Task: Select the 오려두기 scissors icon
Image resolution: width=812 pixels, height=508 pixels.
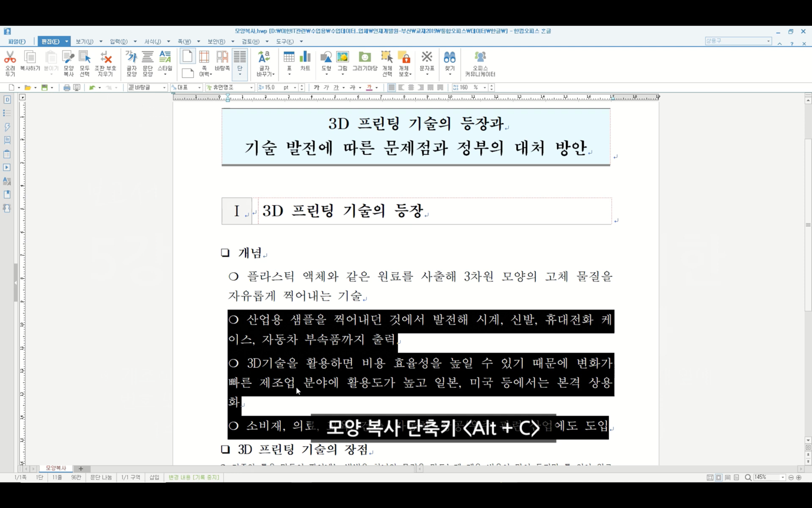Action: pyautogui.click(x=10, y=63)
